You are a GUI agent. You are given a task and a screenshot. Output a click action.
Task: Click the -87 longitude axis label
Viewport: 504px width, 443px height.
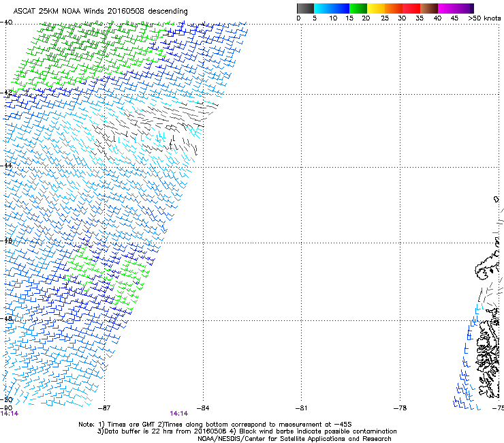click(x=104, y=408)
